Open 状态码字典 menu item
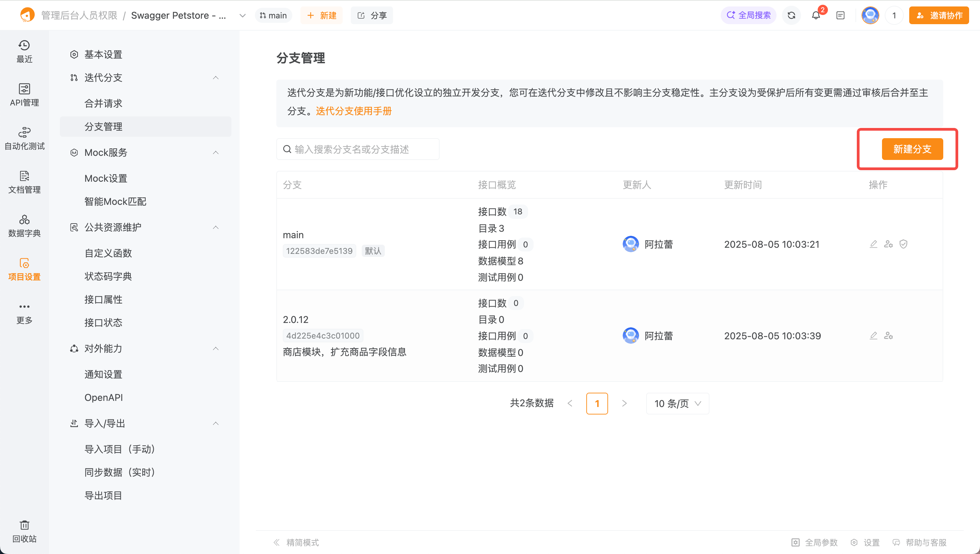Image resolution: width=980 pixels, height=554 pixels. [108, 276]
